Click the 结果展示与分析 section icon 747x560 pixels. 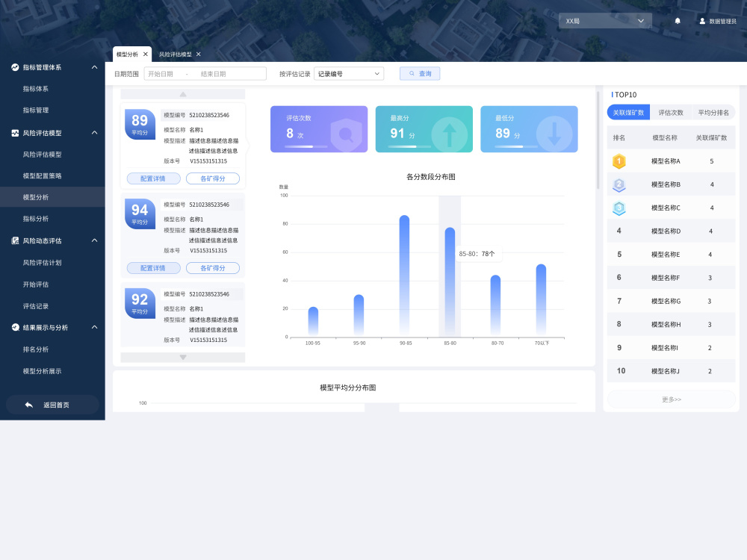[x=15, y=327]
